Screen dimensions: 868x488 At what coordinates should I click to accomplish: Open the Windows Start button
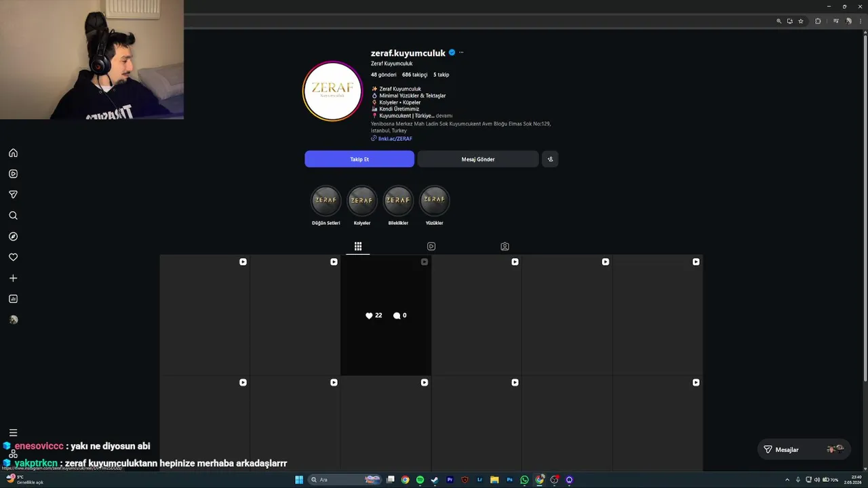pos(299,480)
